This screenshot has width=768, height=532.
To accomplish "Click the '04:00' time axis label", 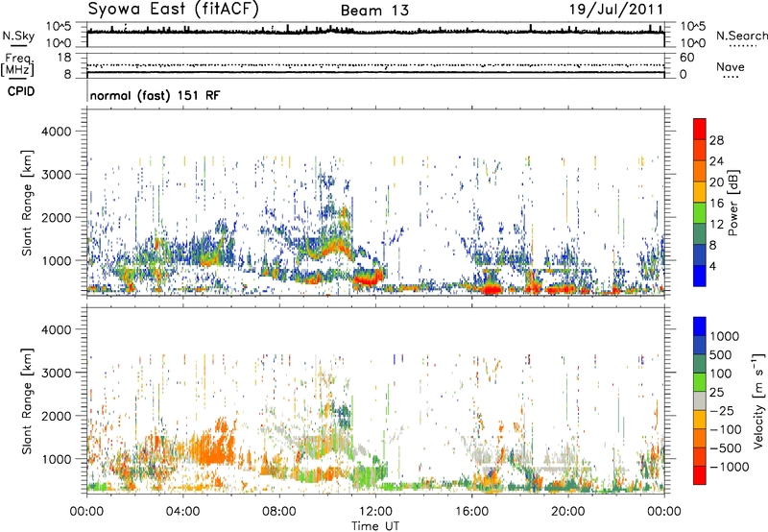I will pos(182,512).
